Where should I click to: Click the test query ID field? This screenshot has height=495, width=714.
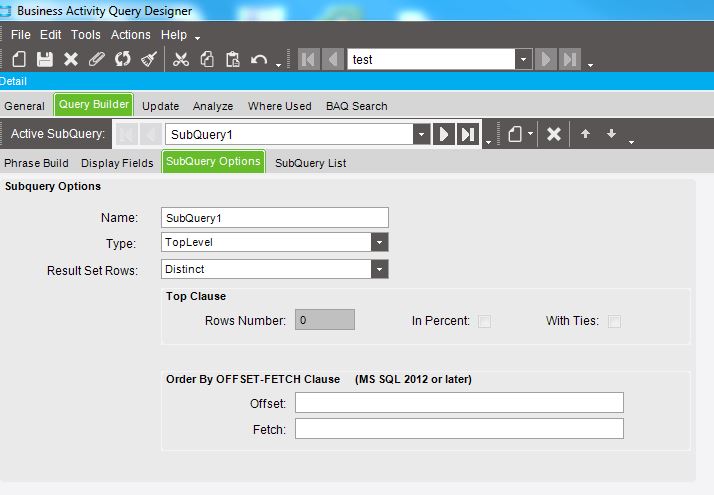(x=431, y=59)
